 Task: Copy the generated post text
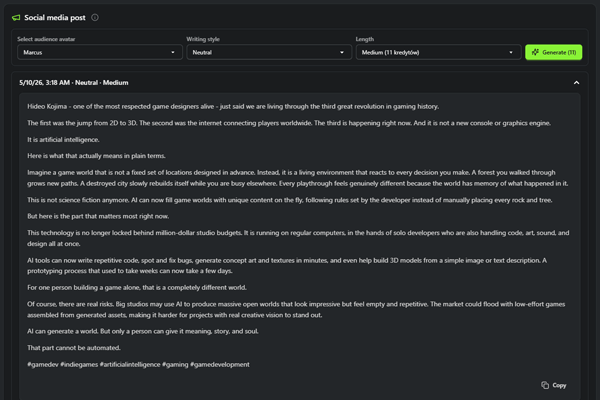(554, 385)
